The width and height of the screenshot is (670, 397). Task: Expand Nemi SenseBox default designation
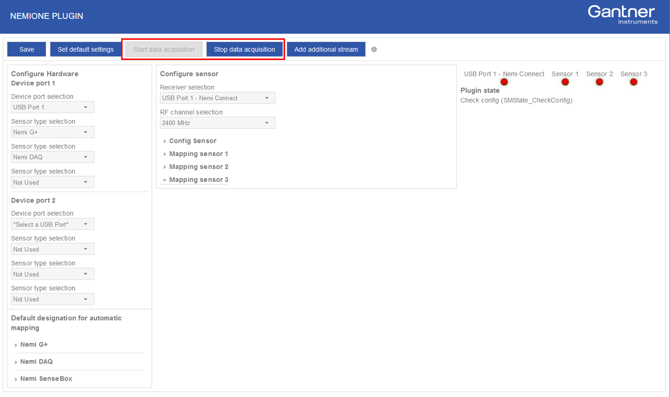(x=43, y=379)
